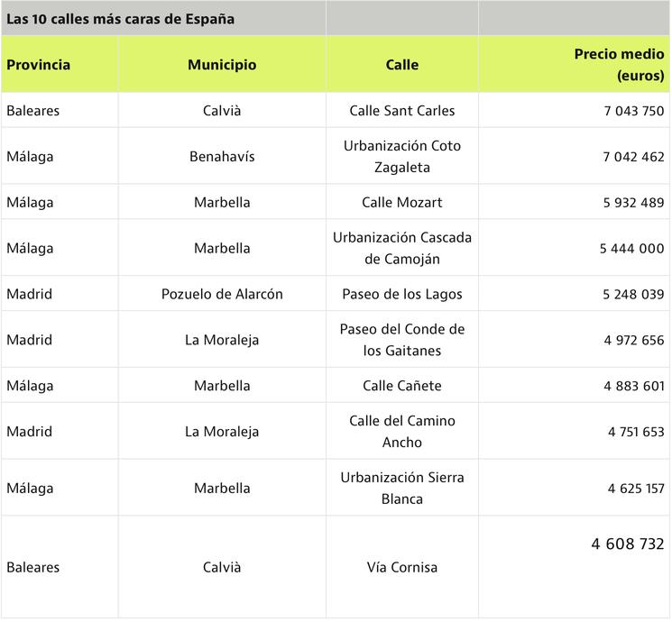Click the table title 'Las 10 calles más caras de España'
This screenshot has height=622, width=672.
click(x=120, y=19)
